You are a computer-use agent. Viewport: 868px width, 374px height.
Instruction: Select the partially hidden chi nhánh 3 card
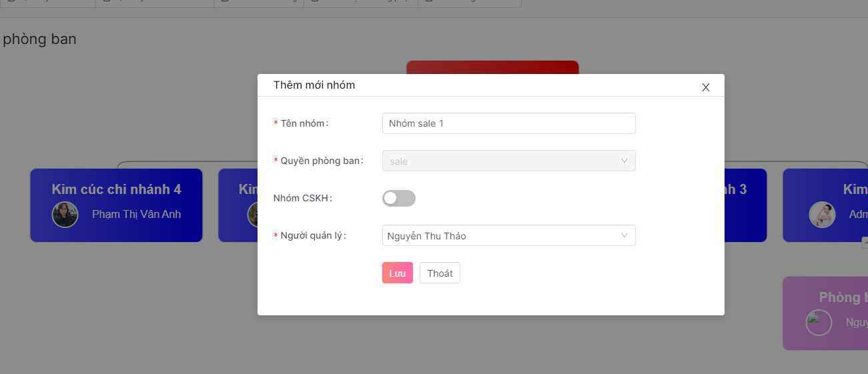tap(745, 205)
